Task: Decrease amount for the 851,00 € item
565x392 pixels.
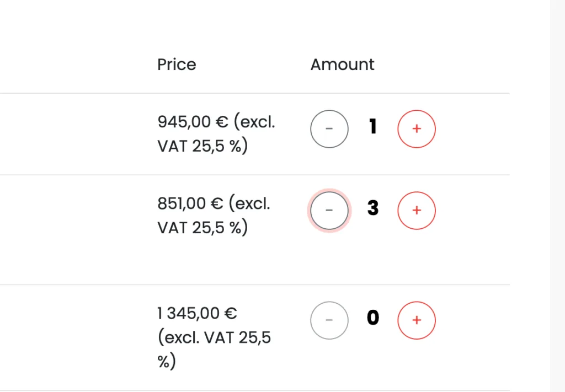Action: coord(329,210)
